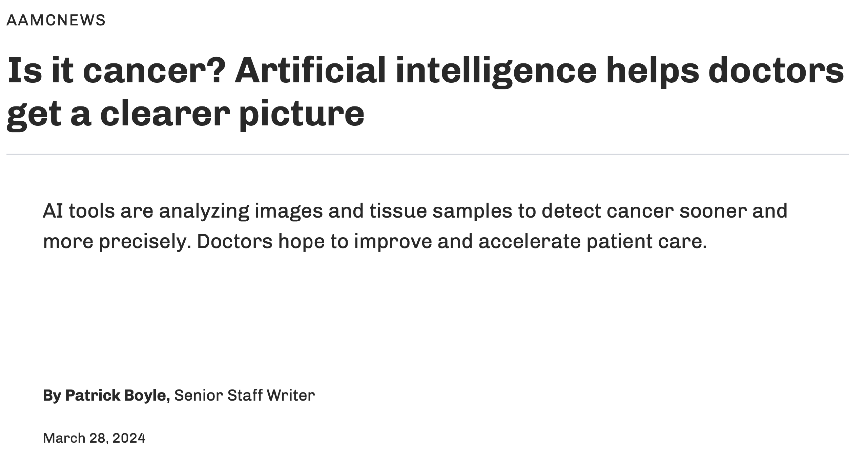This screenshot has height=464, width=868.
Task: Click the summary sentence starting "Doctors hope"
Action: click(x=452, y=241)
